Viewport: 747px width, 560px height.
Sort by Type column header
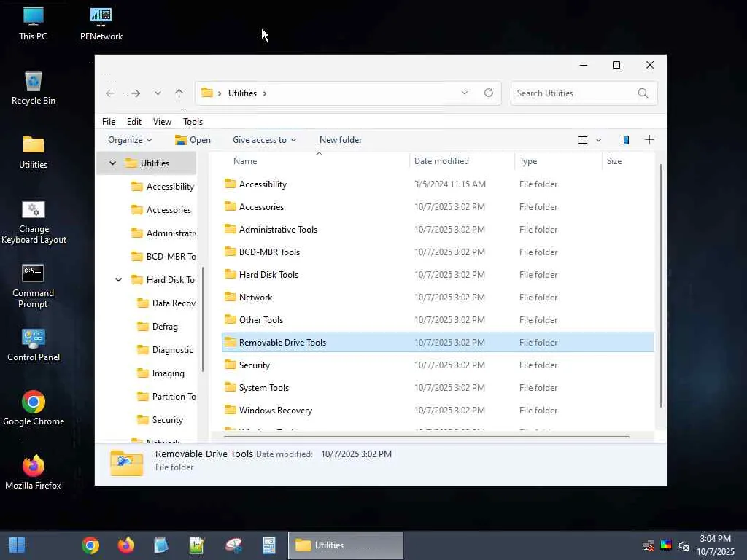tap(558, 161)
